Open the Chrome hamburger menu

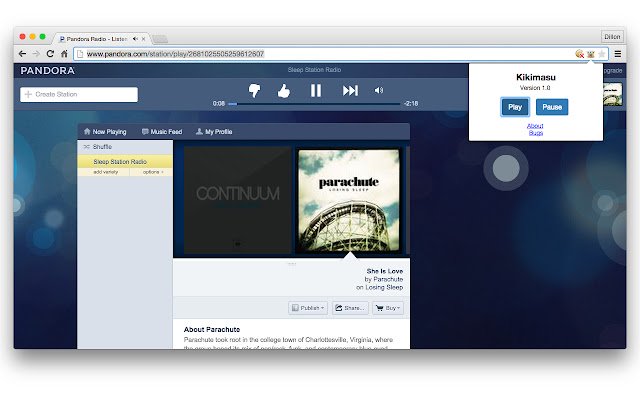[618, 53]
